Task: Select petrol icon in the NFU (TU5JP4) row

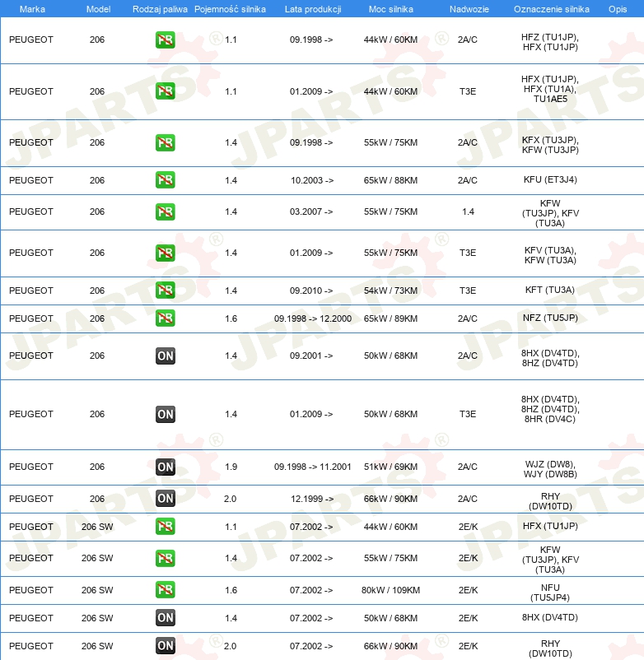Action: pyautogui.click(x=165, y=590)
